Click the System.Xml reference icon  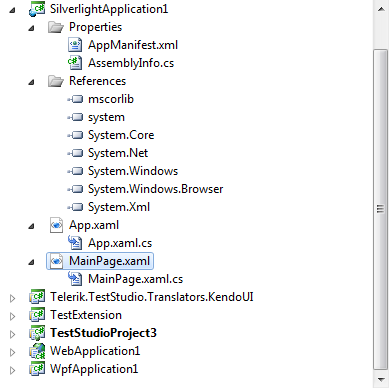75,207
